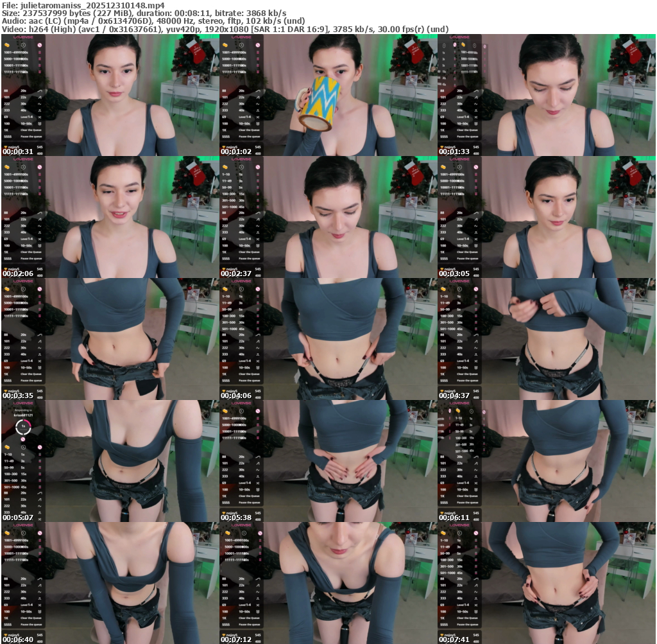Click the final thumbnail stamped 00:07:41
Viewport: 657px width, 644px height.
[546, 583]
